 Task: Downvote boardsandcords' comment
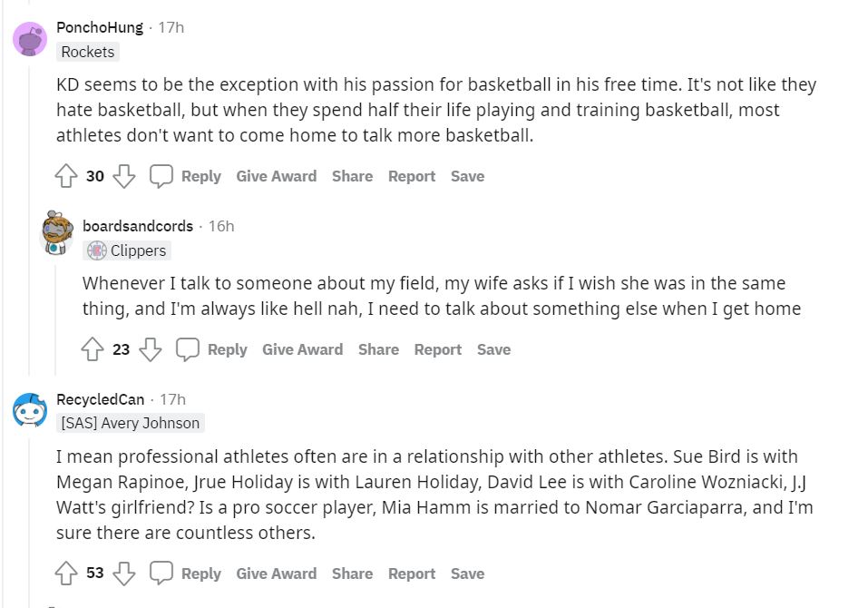(151, 349)
